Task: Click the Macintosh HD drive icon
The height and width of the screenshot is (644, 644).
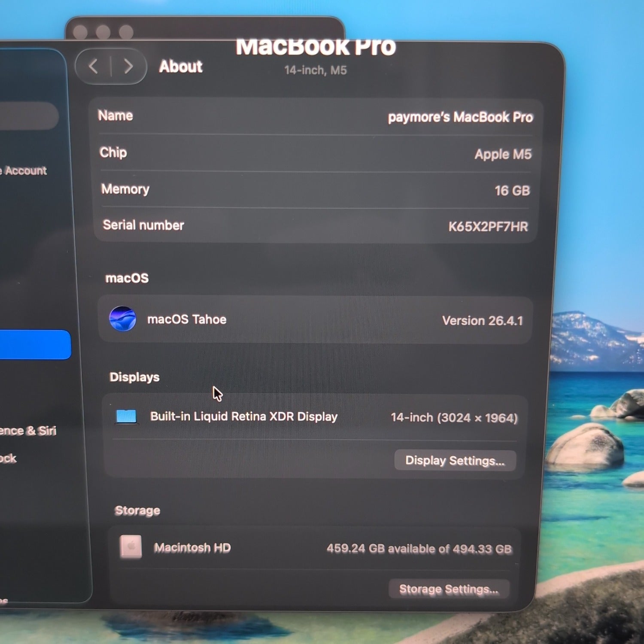Action: click(x=131, y=547)
